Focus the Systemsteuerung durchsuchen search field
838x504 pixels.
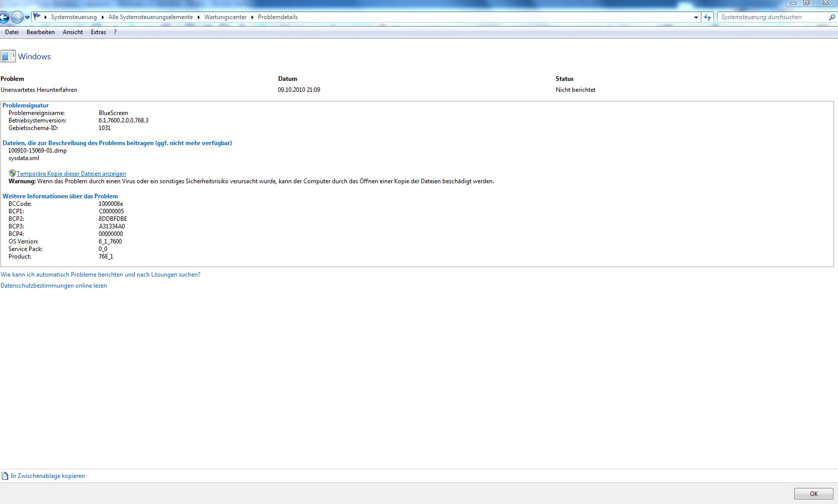pyautogui.click(x=773, y=17)
